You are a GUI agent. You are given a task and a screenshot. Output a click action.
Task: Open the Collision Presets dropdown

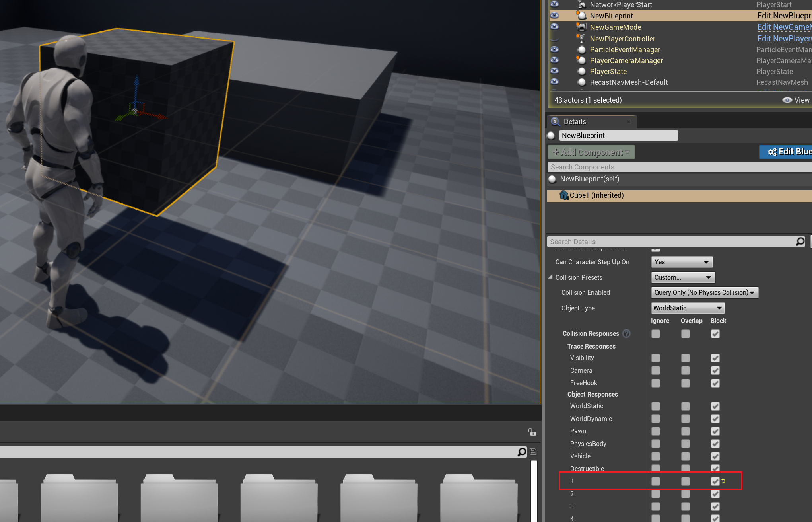click(683, 277)
